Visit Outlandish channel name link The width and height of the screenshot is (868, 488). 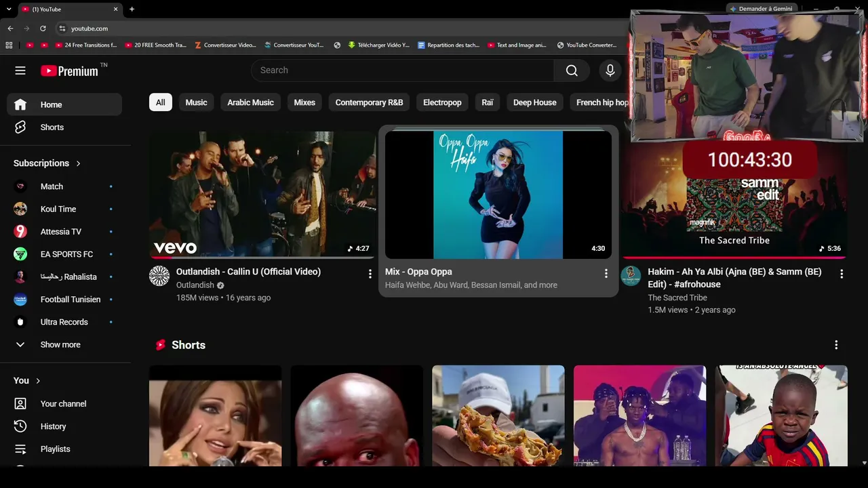[195, 285]
